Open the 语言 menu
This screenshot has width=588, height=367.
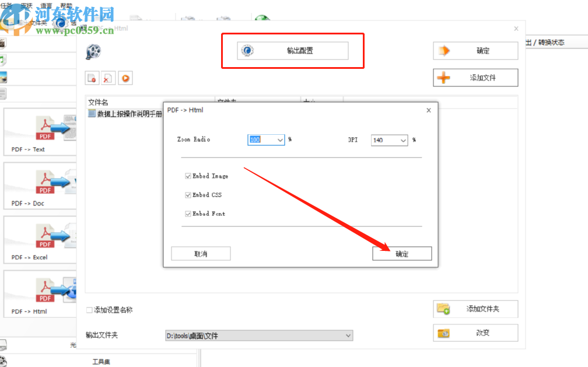point(46,6)
